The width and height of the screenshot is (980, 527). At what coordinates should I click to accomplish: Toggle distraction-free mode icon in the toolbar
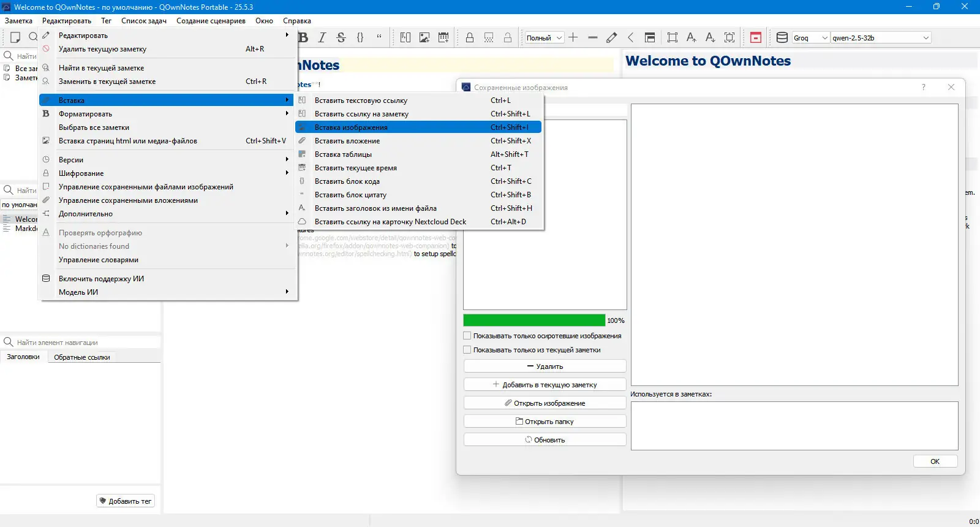(673, 37)
